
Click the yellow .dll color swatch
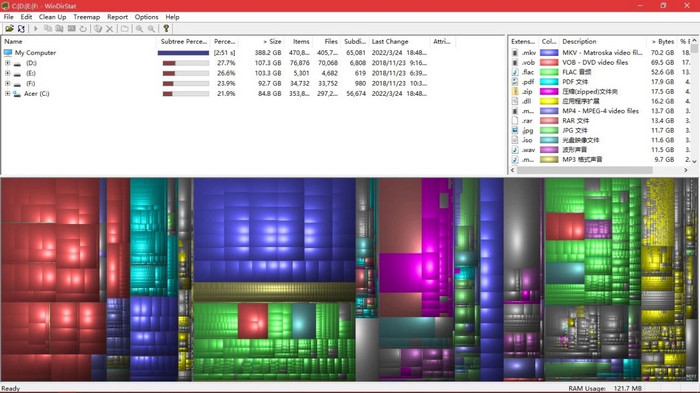[x=549, y=101]
